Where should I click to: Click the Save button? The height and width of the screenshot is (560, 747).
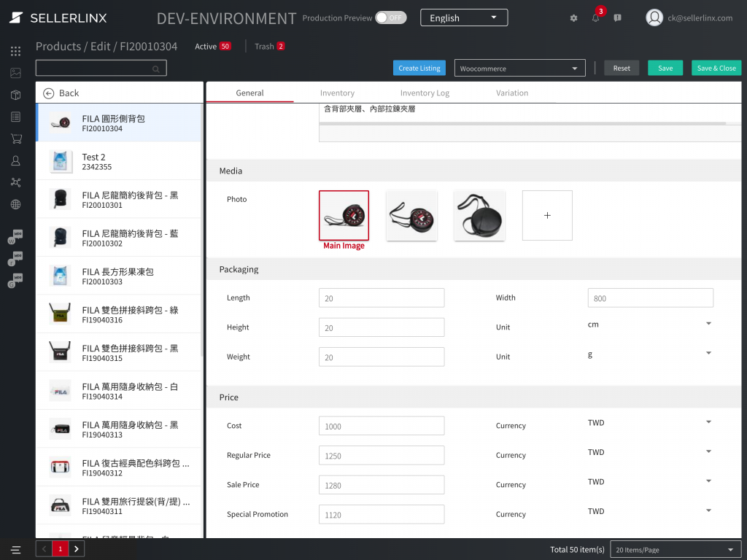pyautogui.click(x=665, y=68)
